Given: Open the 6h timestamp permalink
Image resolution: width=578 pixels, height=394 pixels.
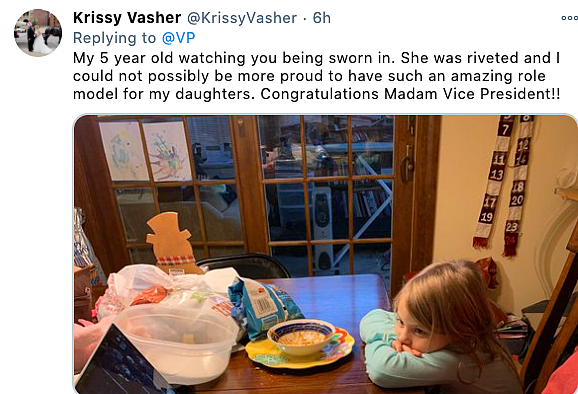Looking at the screenshot, I should click(321, 18).
